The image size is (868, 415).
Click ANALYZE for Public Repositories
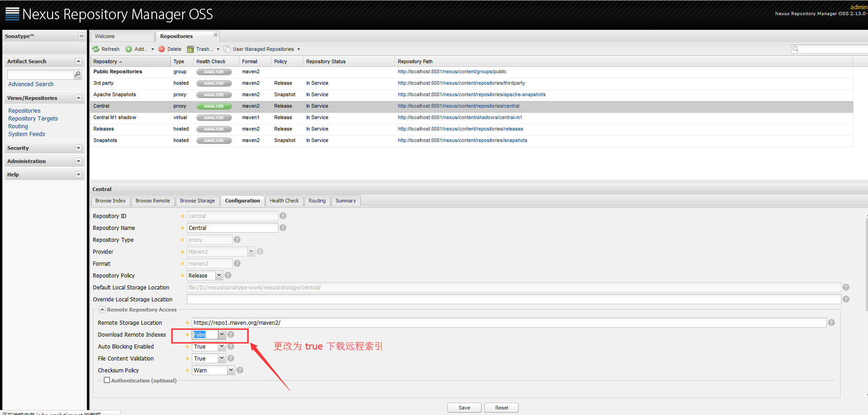[214, 72]
